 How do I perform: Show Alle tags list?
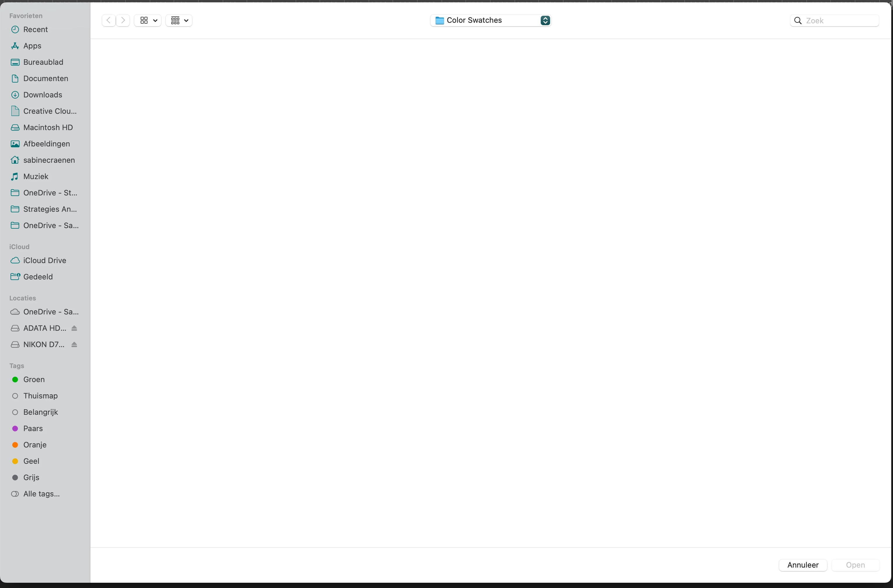pyautogui.click(x=41, y=494)
